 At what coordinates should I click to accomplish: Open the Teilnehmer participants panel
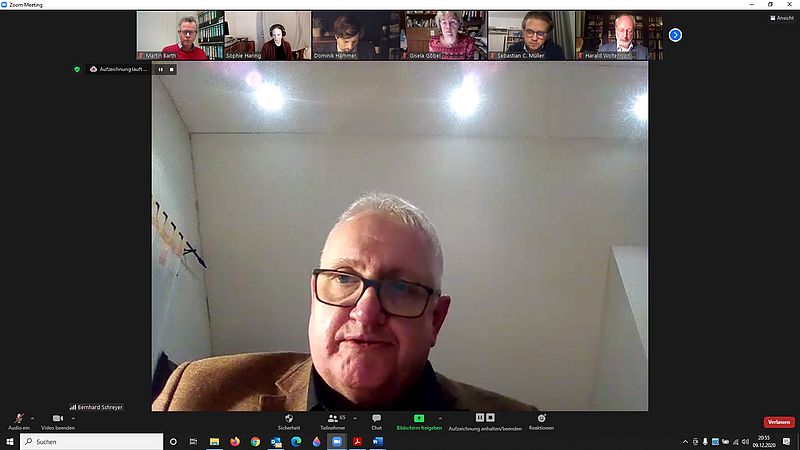tap(332, 421)
